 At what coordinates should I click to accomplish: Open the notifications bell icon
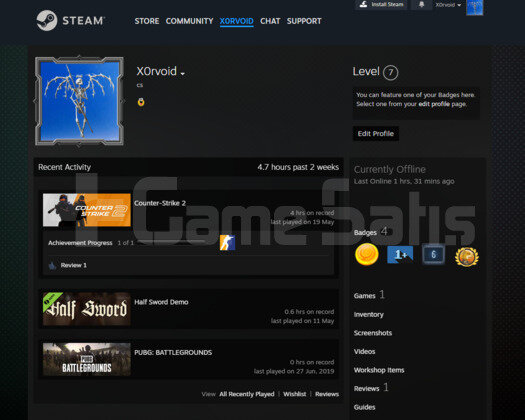[x=422, y=4]
